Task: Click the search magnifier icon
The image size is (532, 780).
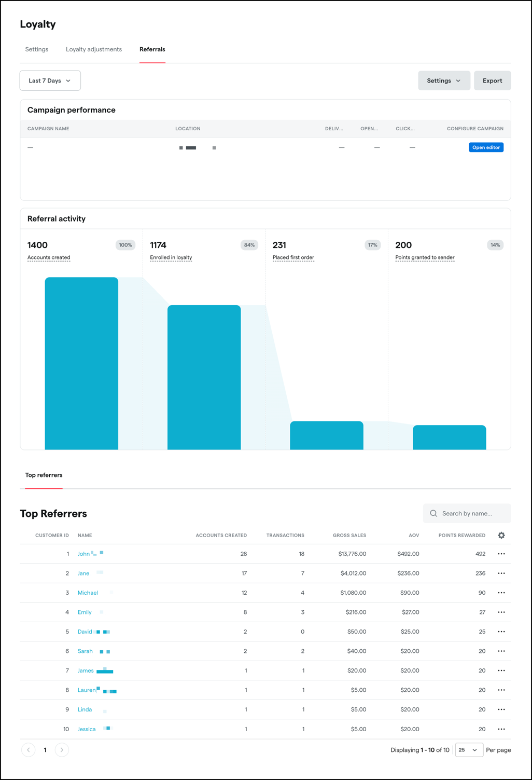Action: click(x=433, y=513)
